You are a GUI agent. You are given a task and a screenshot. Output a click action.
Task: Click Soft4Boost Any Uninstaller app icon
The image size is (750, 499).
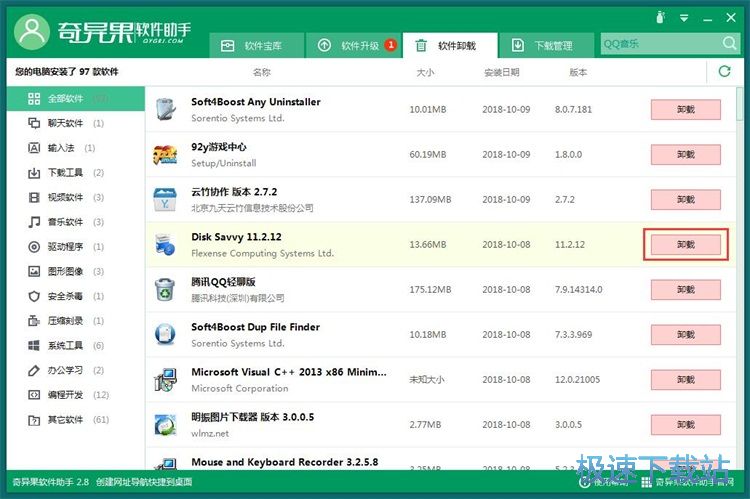pos(165,110)
